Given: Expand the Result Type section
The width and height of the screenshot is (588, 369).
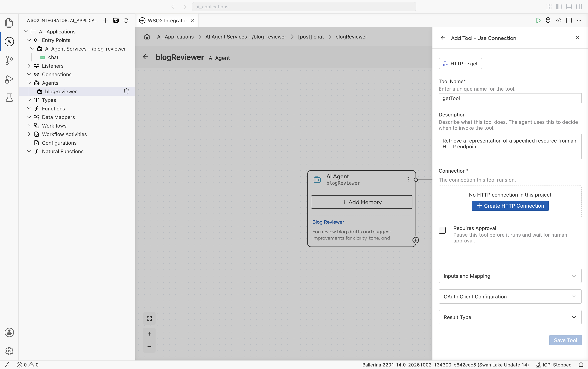Looking at the screenshot, I should [510, 317].
